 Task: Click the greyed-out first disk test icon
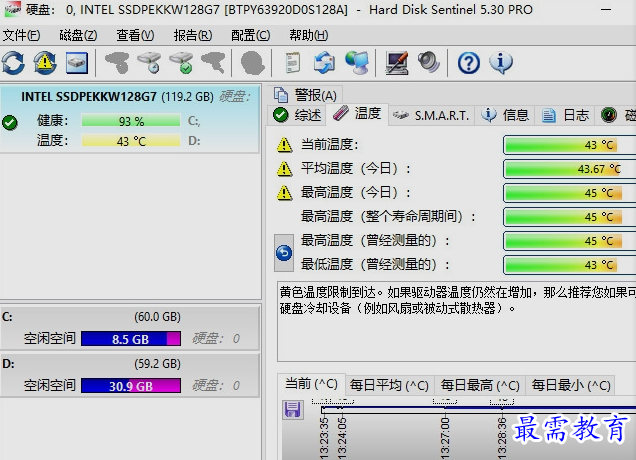click(117, 63)
